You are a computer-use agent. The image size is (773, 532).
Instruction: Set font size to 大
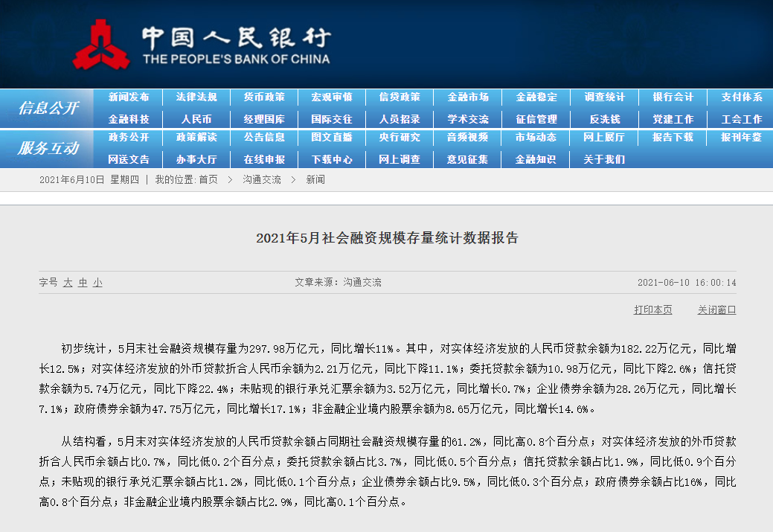point(68,283)
